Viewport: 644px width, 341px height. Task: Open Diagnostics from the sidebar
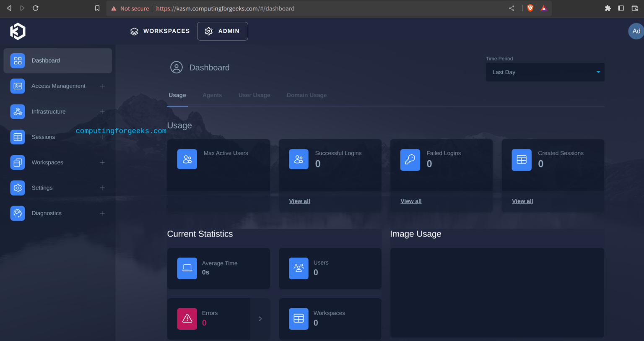tap(46, 213)
